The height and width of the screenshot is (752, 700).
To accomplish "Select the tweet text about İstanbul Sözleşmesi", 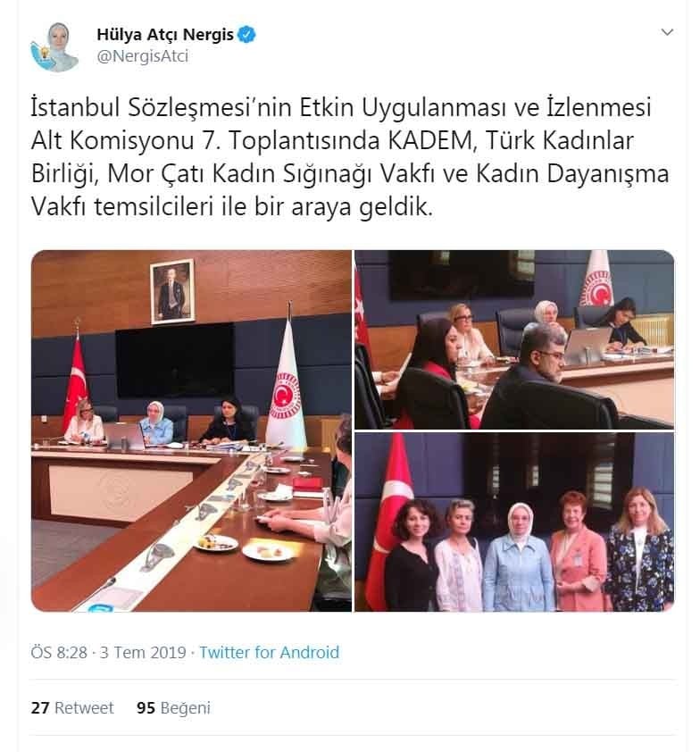I will [x=349, y=157].
